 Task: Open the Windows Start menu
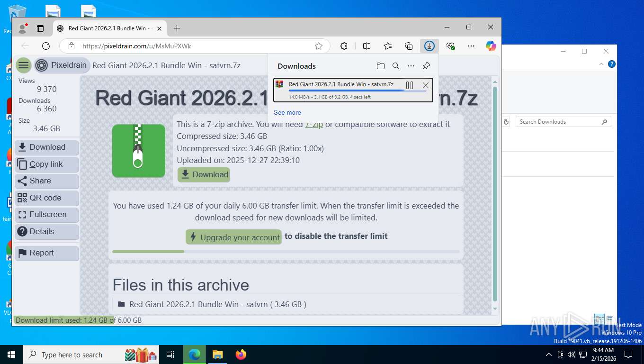coord(11,355)
